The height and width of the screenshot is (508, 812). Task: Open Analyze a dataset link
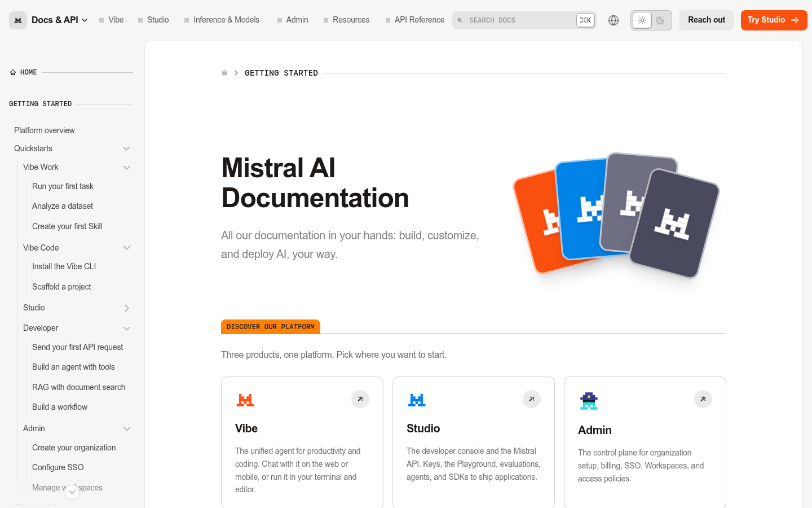pos(63,206)
